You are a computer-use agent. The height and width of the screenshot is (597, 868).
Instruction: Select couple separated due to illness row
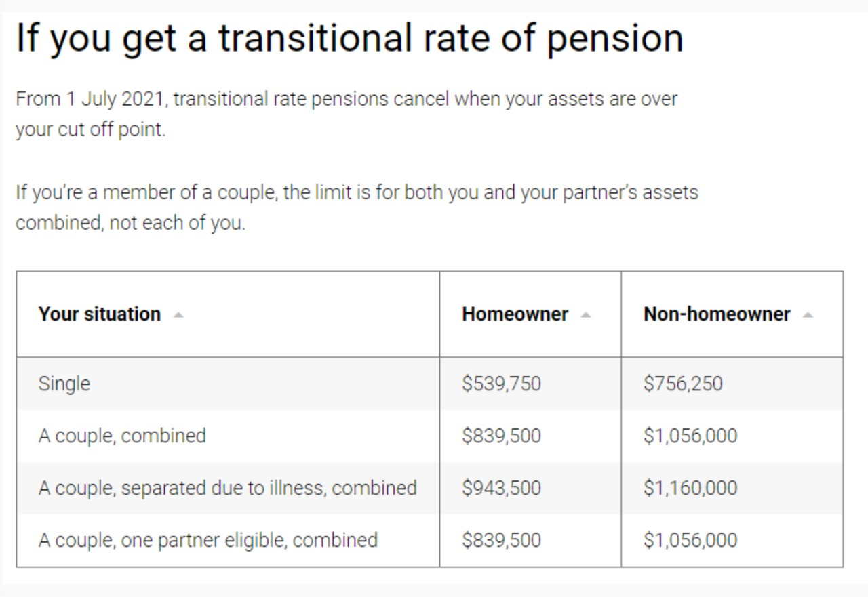227,488
